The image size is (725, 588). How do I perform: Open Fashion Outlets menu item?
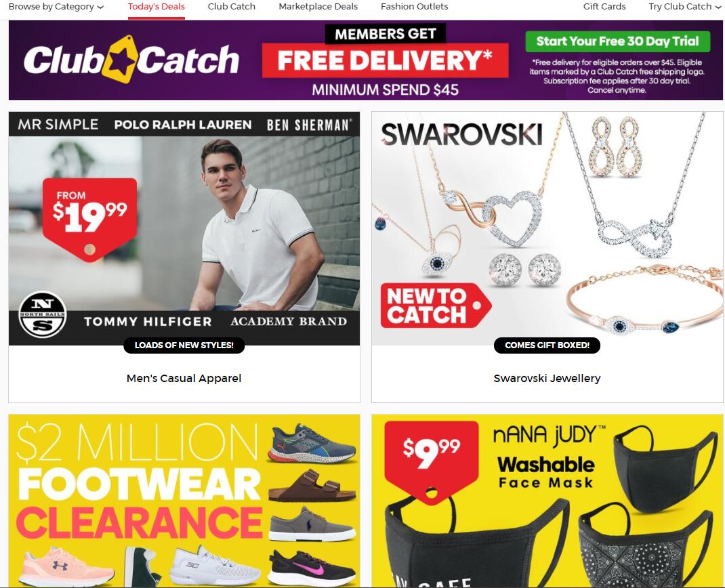[x=414, y=7]
